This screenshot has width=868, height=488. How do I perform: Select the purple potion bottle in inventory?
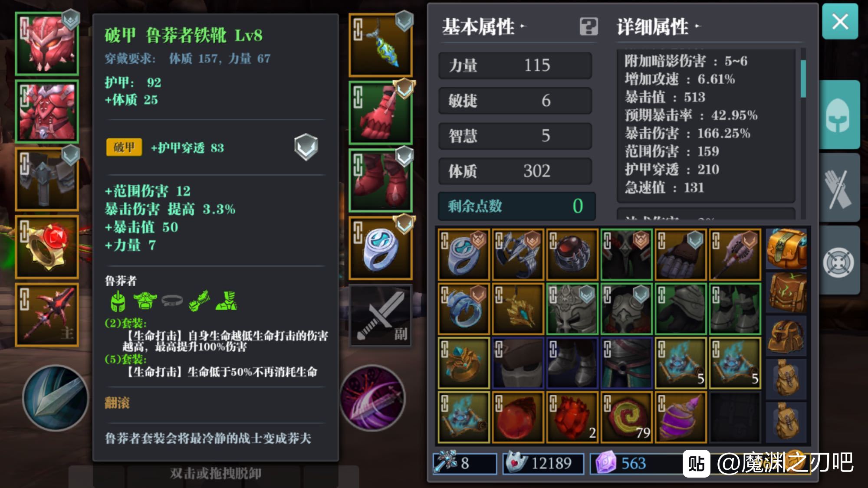(681, 417)
